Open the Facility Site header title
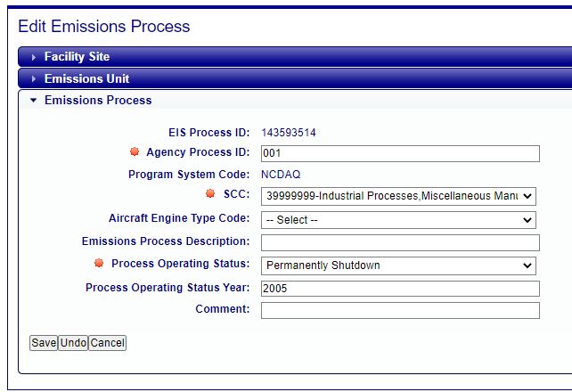572x392 pixels. pos(77,56)
